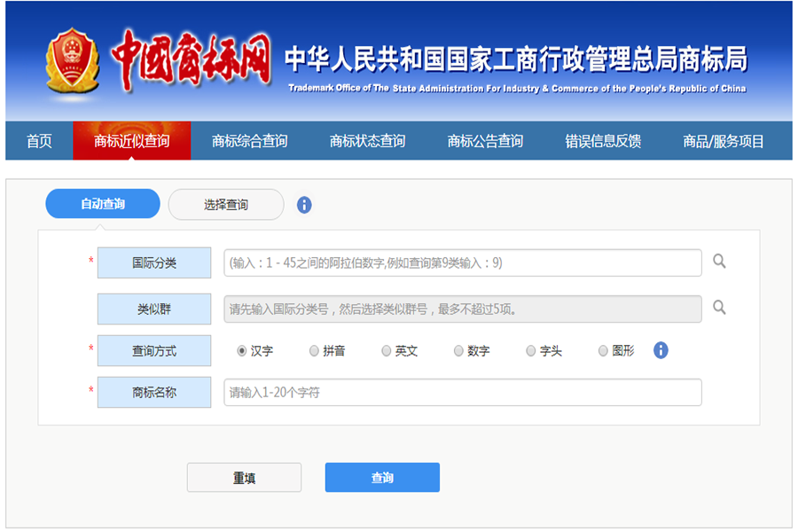Focus the 商标名称 text input
The width and height of the screenshot is (798, 532).
[x=462, y=392]
